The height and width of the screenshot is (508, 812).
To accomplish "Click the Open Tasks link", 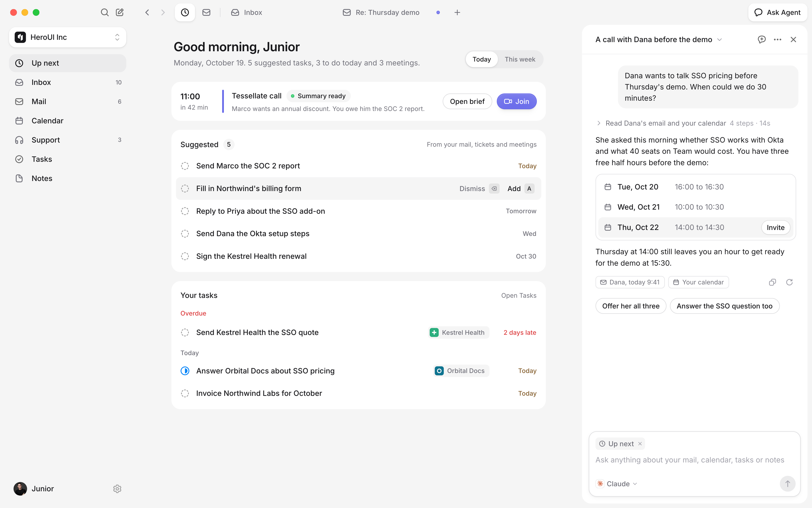I will click(x=518, y=295).
